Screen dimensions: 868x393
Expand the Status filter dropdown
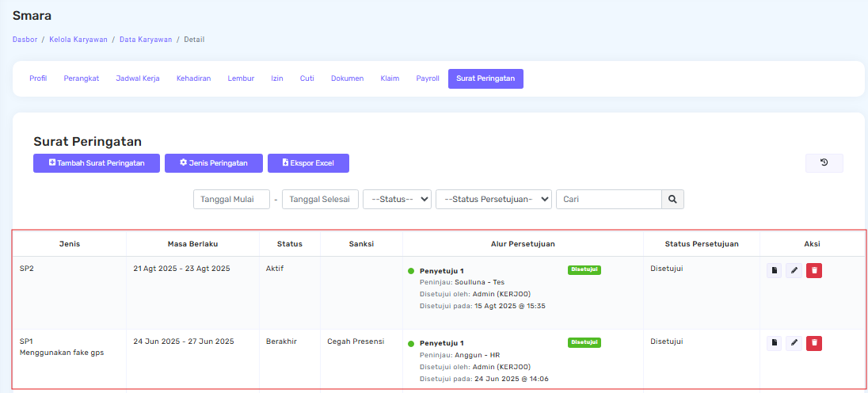(397, 200)
